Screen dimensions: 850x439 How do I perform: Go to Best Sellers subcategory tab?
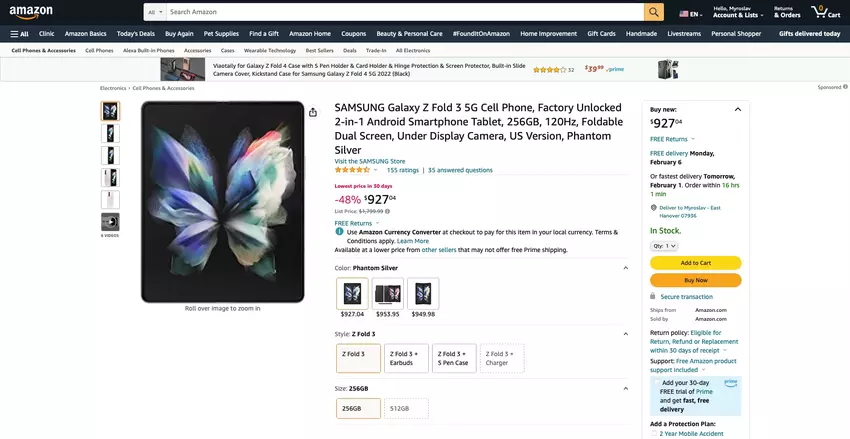click(320, 50)
